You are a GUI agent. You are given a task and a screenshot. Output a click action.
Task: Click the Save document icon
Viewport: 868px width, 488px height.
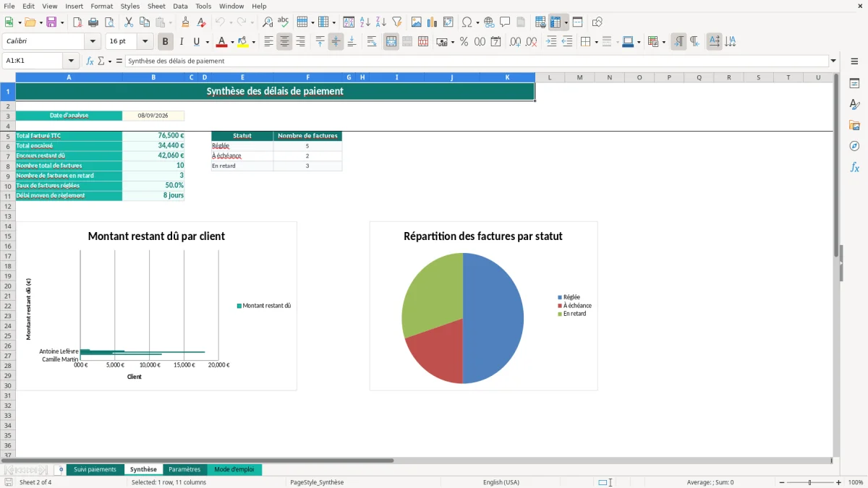(x=51, y=22)
